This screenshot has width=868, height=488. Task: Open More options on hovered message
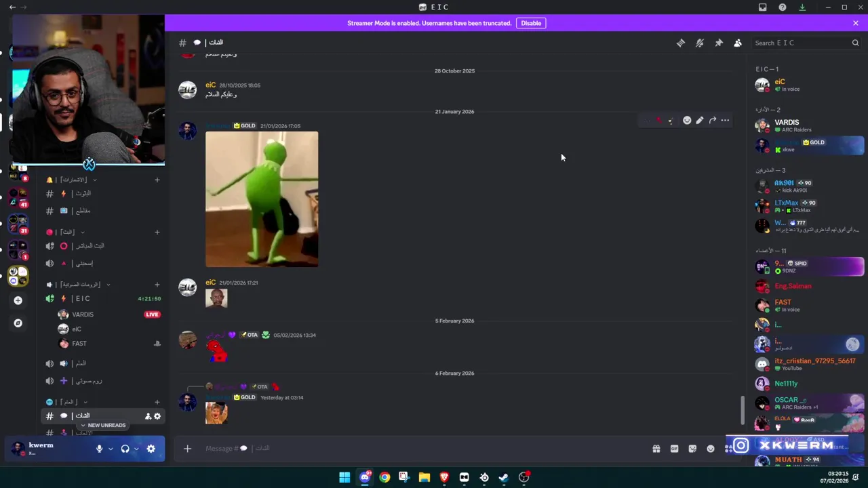coord(725,121)
